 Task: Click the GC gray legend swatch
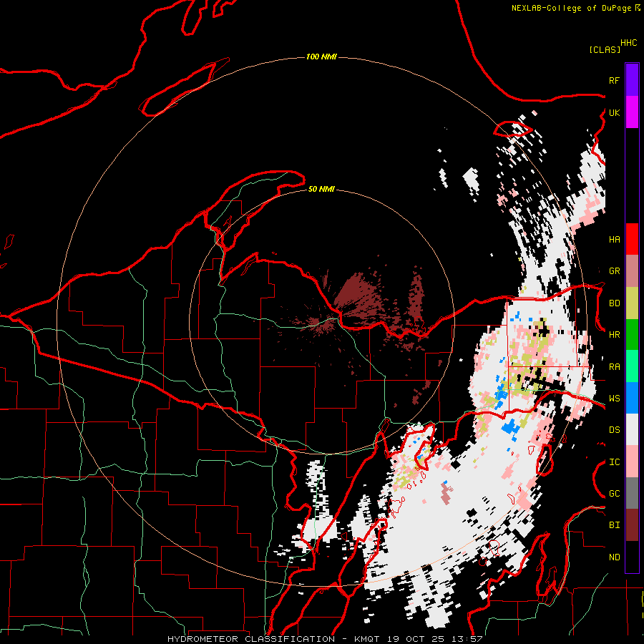(632, 493)
